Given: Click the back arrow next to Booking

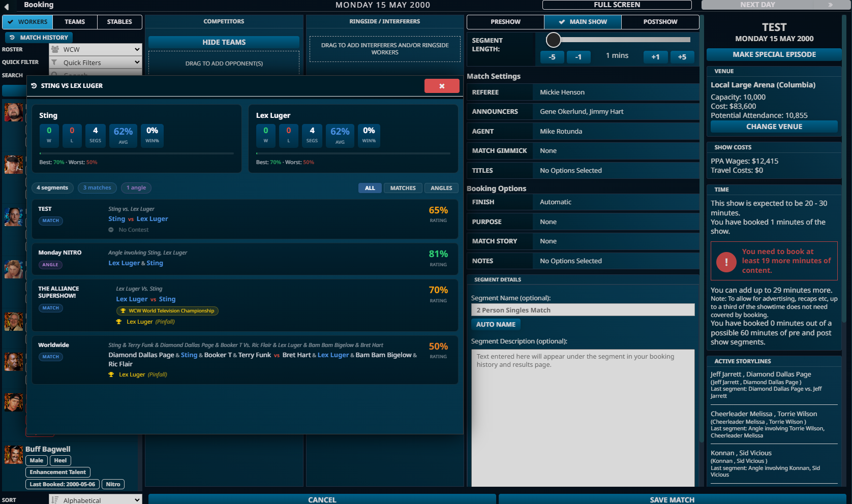Looking at the screenshot, I should [x=7, y=6].
